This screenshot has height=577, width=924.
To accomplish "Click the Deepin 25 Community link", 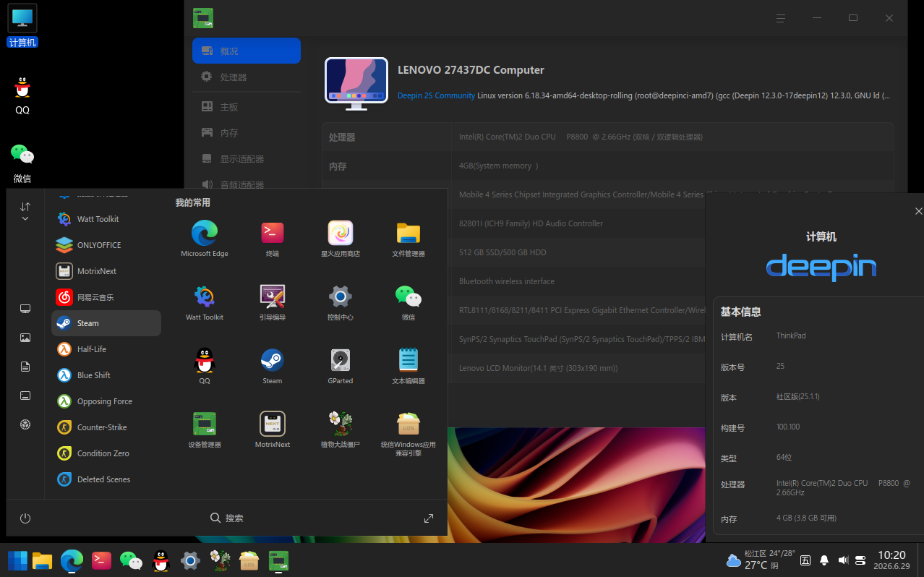I will click(436, 95).
